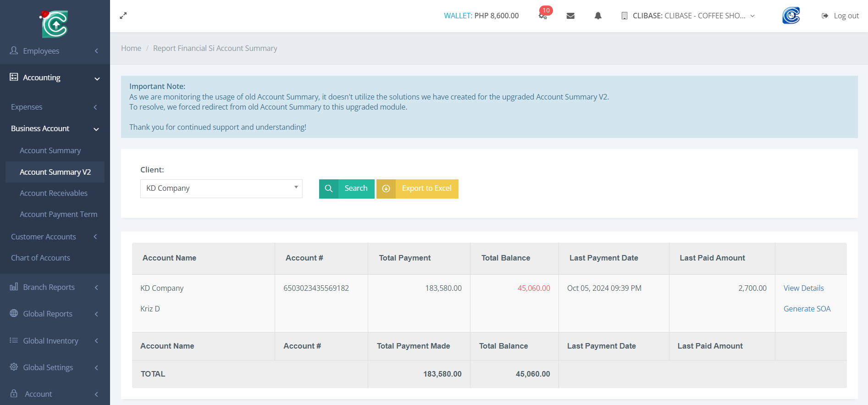Viewport: 868px width, 405px height.
Task: Click the bell notifications icon
Action: pyautogui.click(x=598, y=16)
